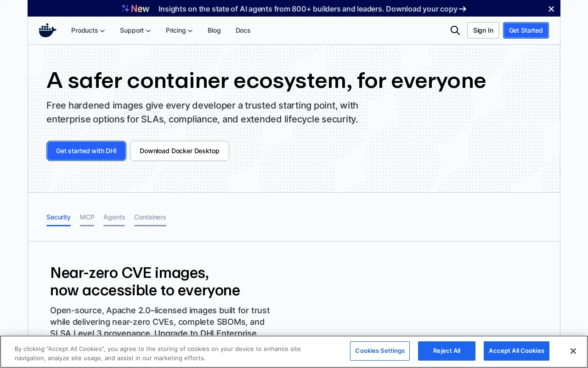
Task: Click the Get Started button
Action: pyautogui.click(x=526, y=30)
